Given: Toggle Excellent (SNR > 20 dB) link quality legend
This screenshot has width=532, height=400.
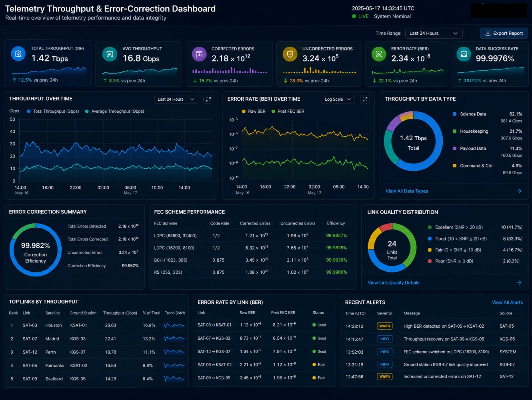Looking at the screenshot, I should [x=455, y=227].
